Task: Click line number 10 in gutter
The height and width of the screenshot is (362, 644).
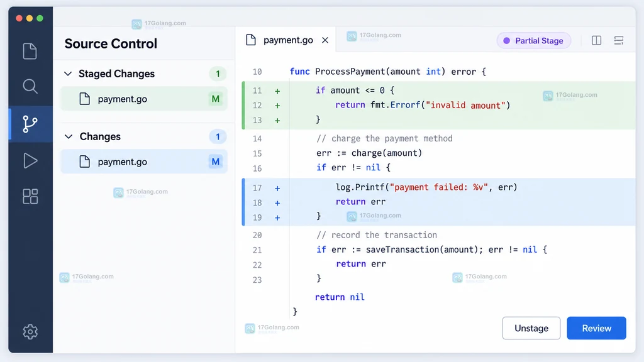Action: coord(257,72)
